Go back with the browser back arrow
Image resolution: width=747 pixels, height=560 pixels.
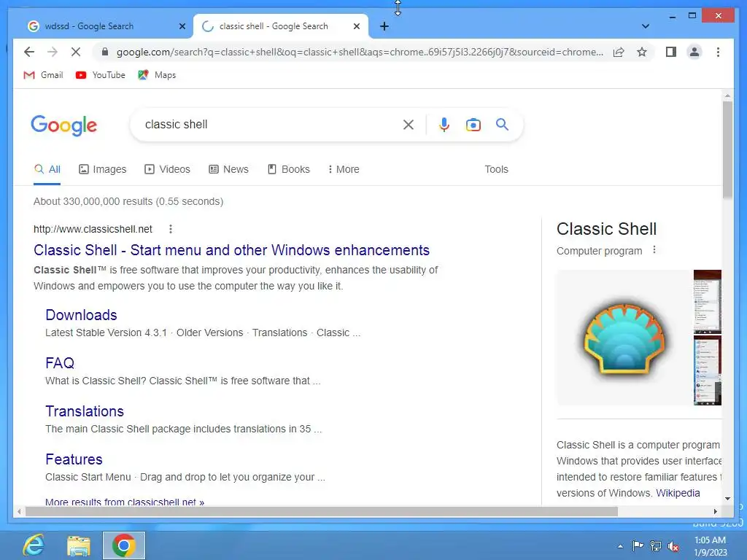coord(29,52)
